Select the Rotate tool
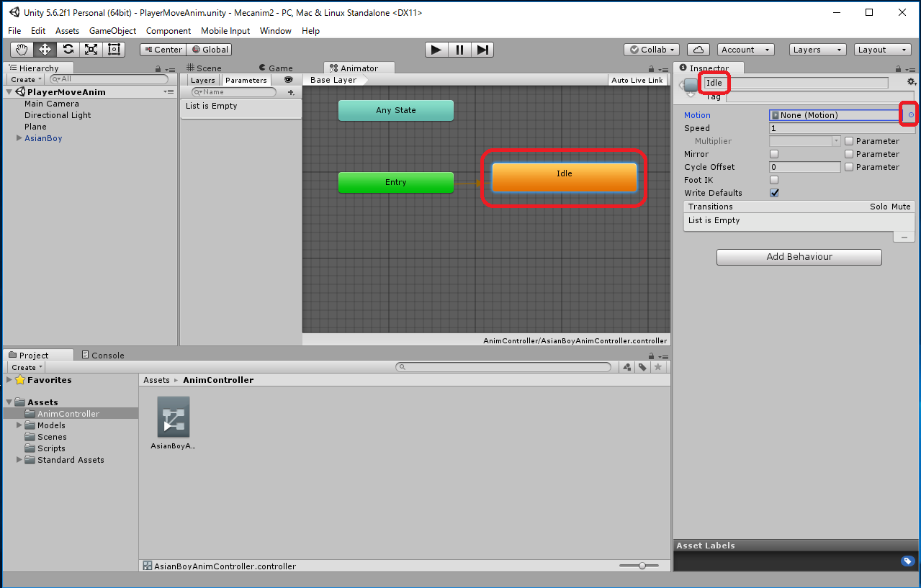 [68, 50]
